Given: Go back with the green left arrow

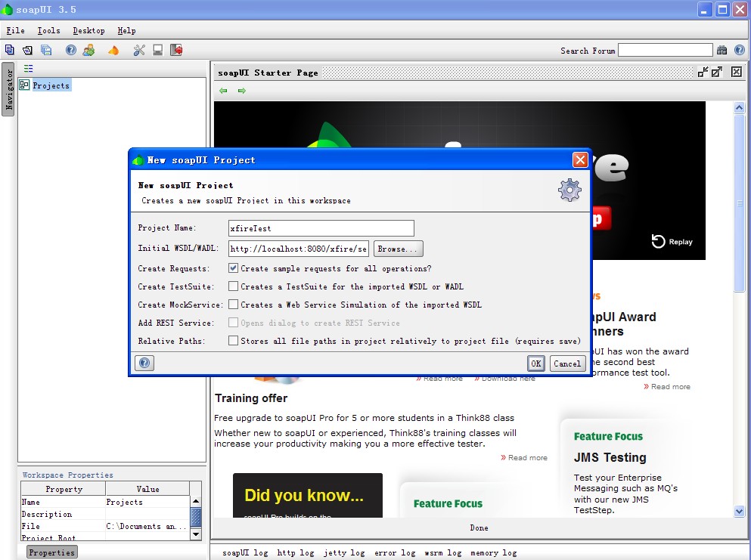Looking at the screenshot, I should click(x=223, y=91).
